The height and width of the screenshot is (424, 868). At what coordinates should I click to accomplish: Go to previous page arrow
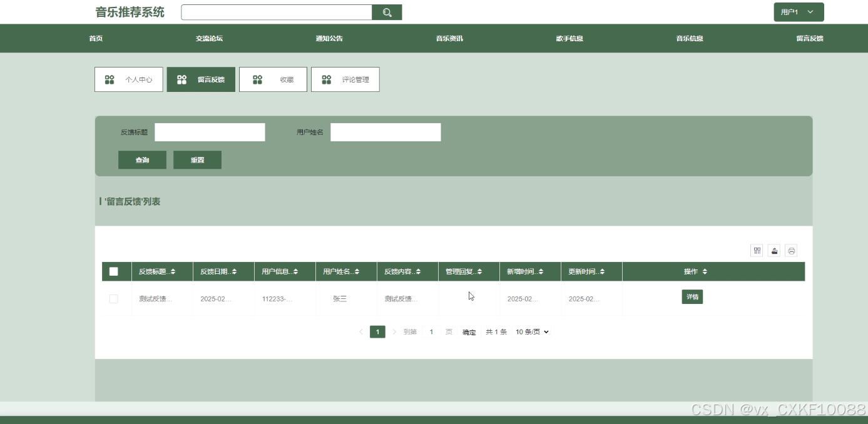[x=361, y=332]
